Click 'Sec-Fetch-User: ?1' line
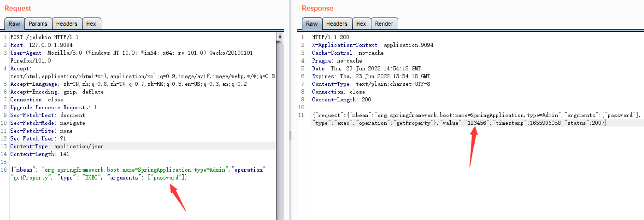Image resolution: width=644 pixels, height=220 pixels. pos(38,138)
